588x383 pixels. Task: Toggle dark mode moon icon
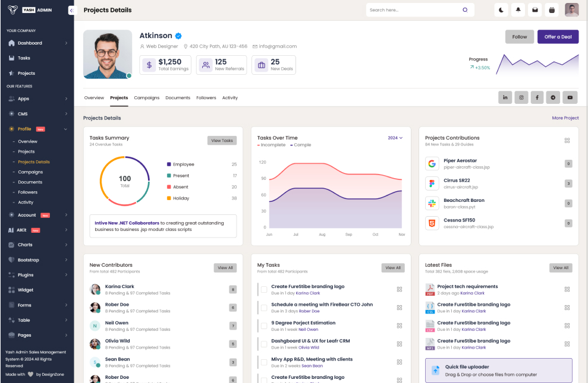point(501,10)
